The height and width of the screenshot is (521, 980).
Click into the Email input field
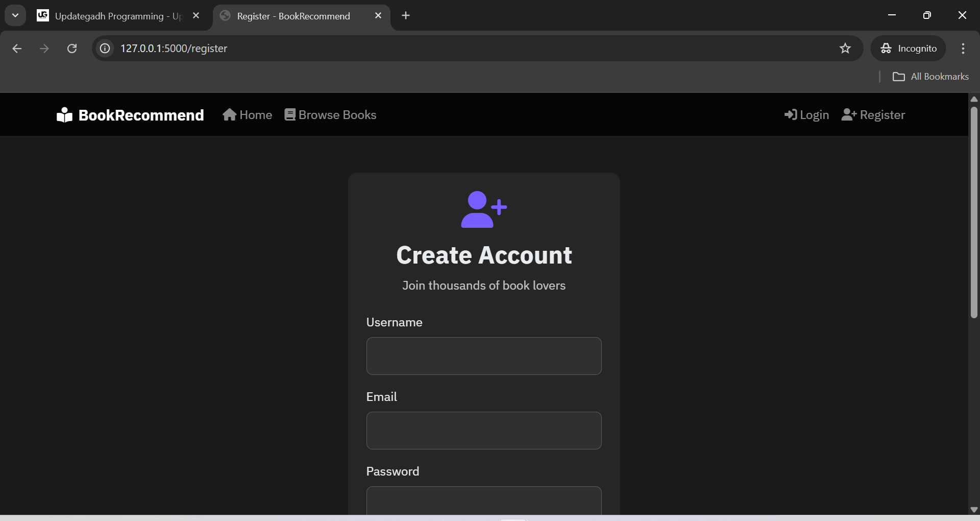pyautogui.click(x=484, y=431)
